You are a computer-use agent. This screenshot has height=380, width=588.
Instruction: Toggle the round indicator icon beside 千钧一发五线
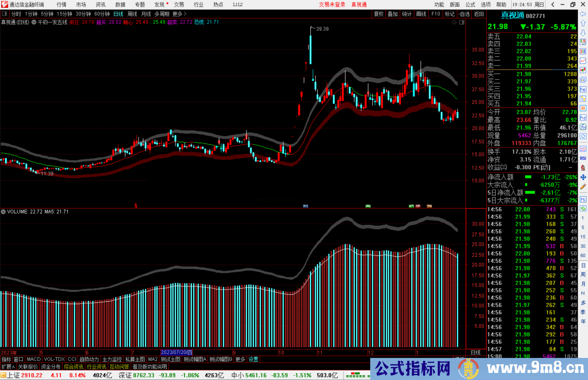34,22
